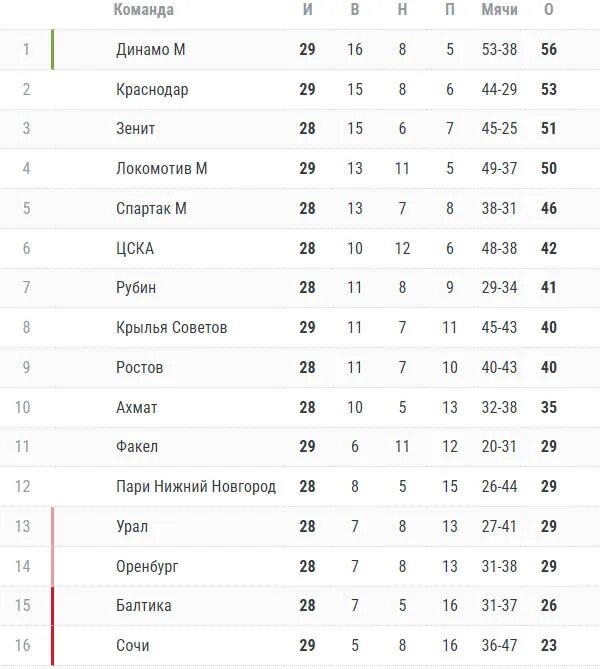Viewport: 600px width, 669px height.
Task: Click the Пари Нижний Новгород team name
Action: click(x=196, y=486)
